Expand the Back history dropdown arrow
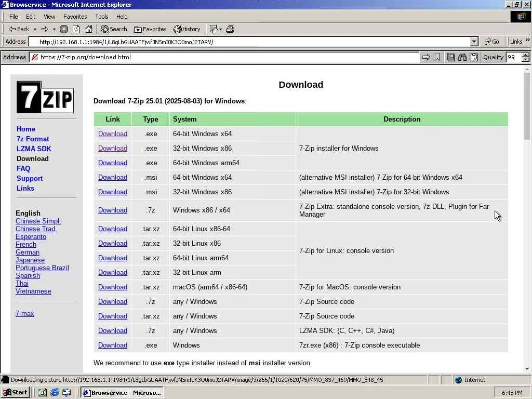This screenshot has width=532, height=399. pos(35,29)
